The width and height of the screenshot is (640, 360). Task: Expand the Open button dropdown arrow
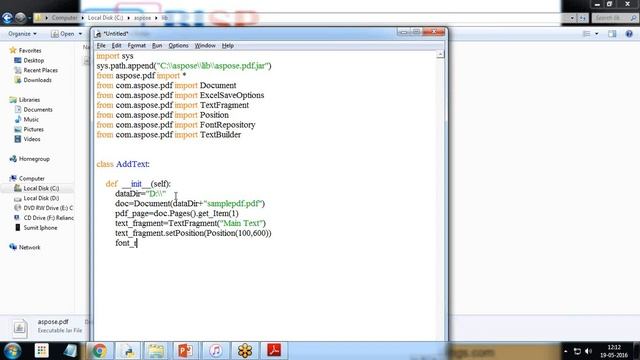click(x=80, y=34)
